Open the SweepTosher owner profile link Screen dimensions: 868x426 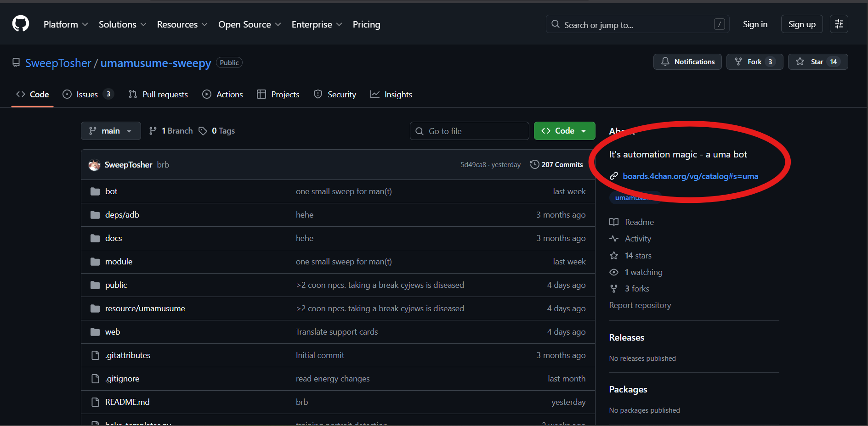tap(58, 63)
